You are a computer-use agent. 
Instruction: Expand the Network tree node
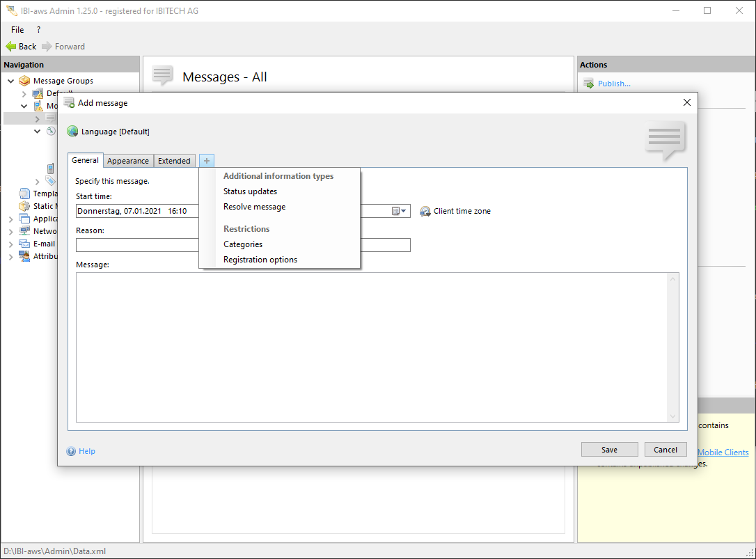tap(11, 231)
